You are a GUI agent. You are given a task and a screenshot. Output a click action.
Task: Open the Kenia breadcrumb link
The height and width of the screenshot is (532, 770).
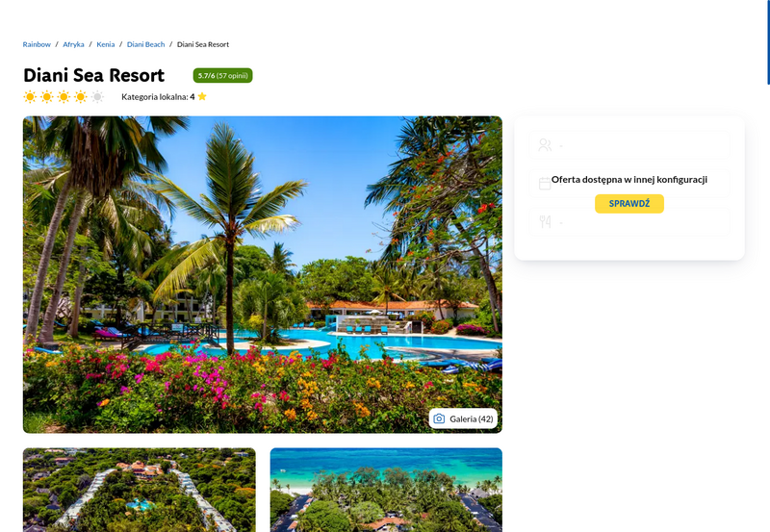(106, 44)
